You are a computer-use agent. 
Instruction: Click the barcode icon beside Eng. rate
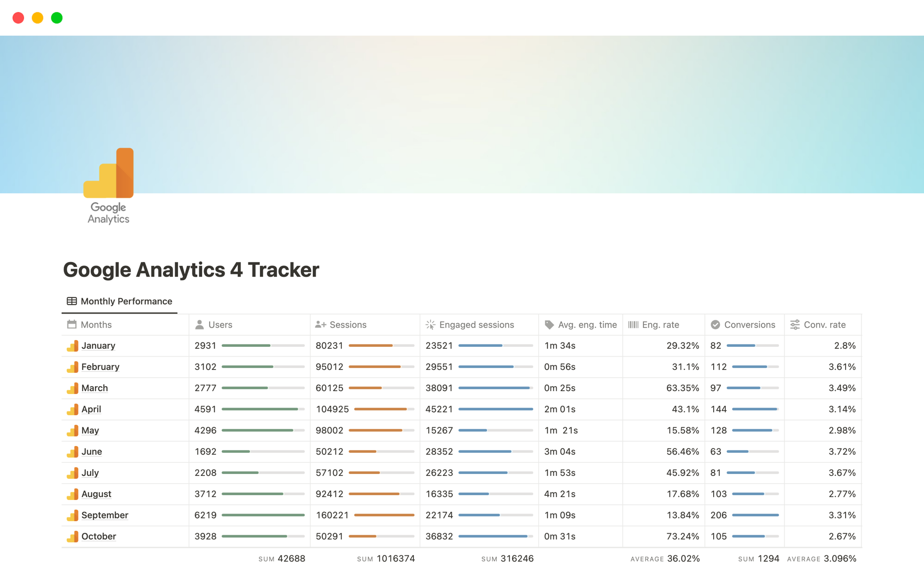coord(633,325)
